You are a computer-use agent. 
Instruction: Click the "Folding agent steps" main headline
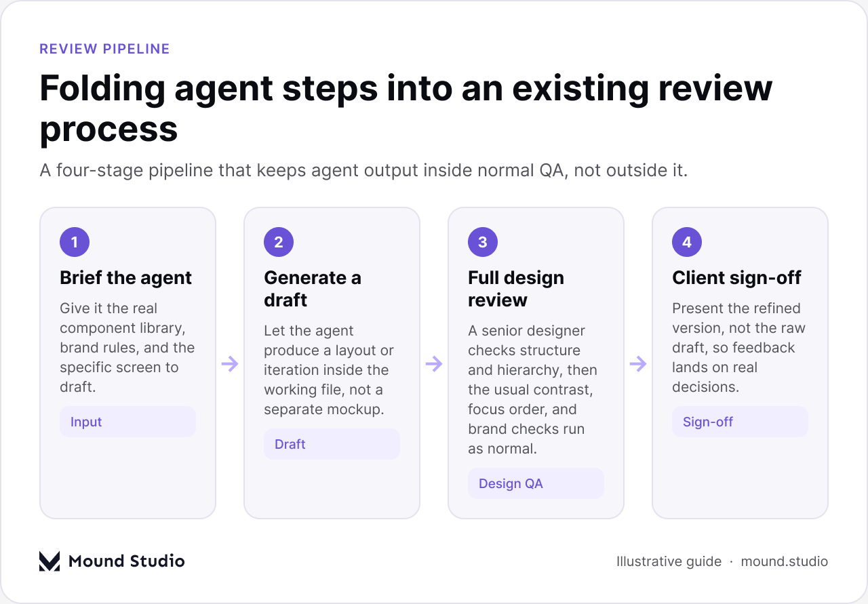[x=406, y=108]
